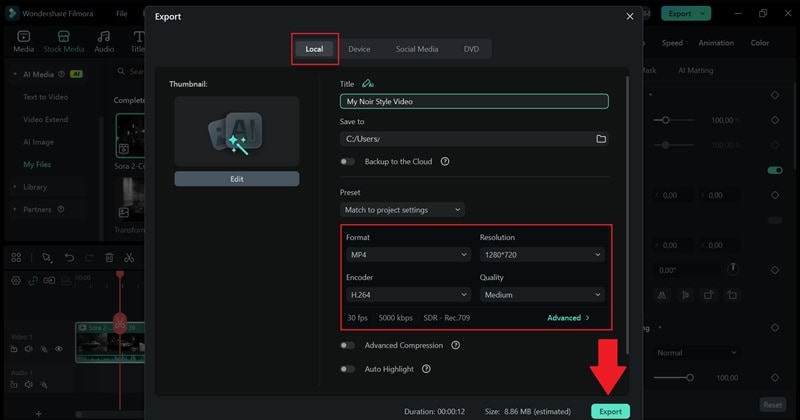Click the export dialog vertical scrollbar
The width and height of the screenshot is (800, 420).
point(627,215)
